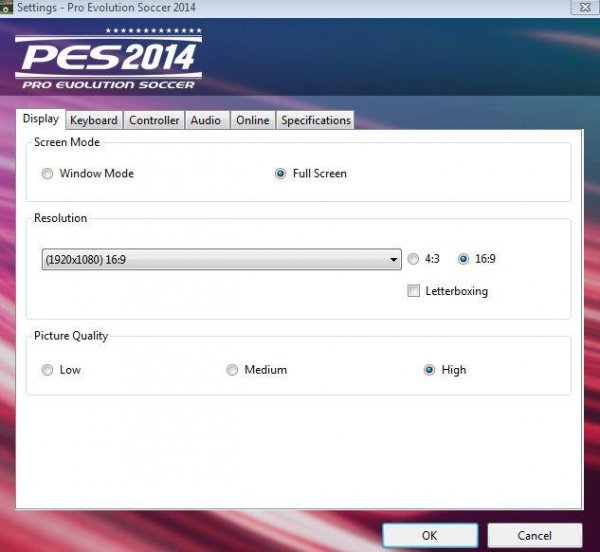Click the Cancel button
This screenshot has width=600, height=552.
click(x=535, y=535)
